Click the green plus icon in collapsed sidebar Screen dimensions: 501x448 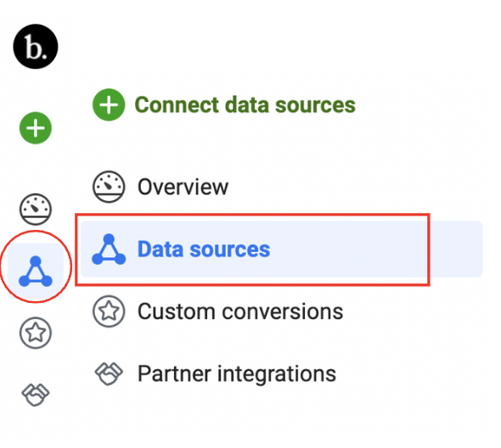tap(36, 128)
